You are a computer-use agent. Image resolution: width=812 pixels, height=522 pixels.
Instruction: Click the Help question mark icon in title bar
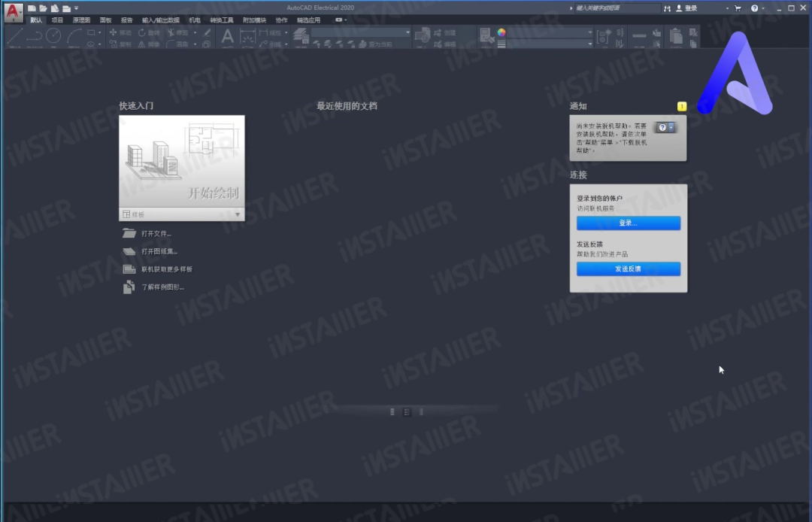click(755, 8)
